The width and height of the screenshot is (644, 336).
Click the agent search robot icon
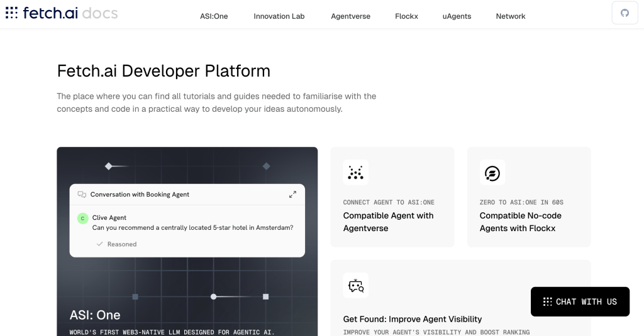tap(356, 286)
